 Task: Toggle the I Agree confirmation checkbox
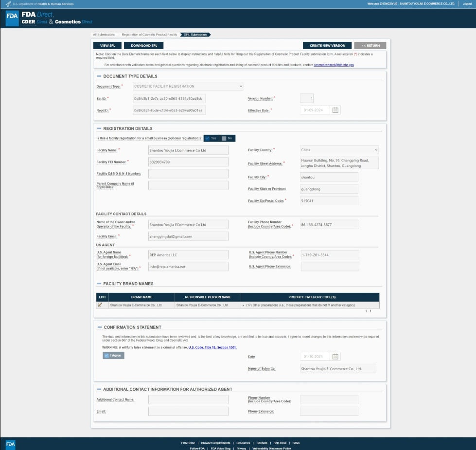tap(113, 355)
